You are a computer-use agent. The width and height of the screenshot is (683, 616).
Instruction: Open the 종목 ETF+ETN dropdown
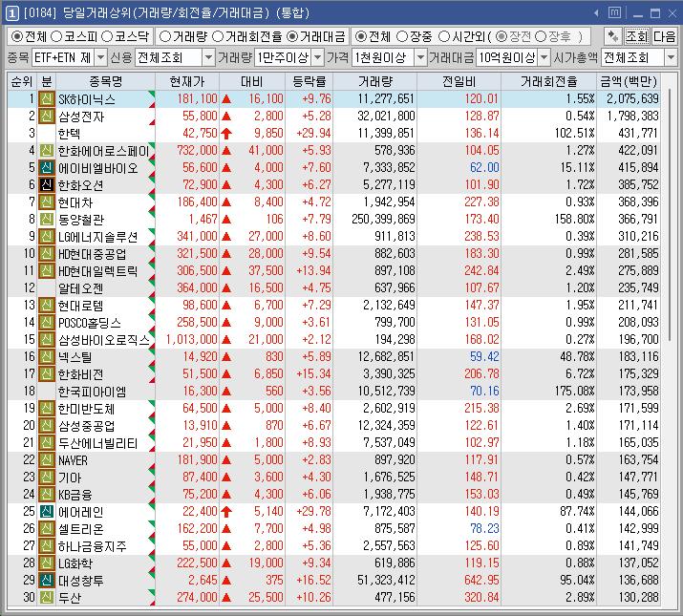click(100, 57)
